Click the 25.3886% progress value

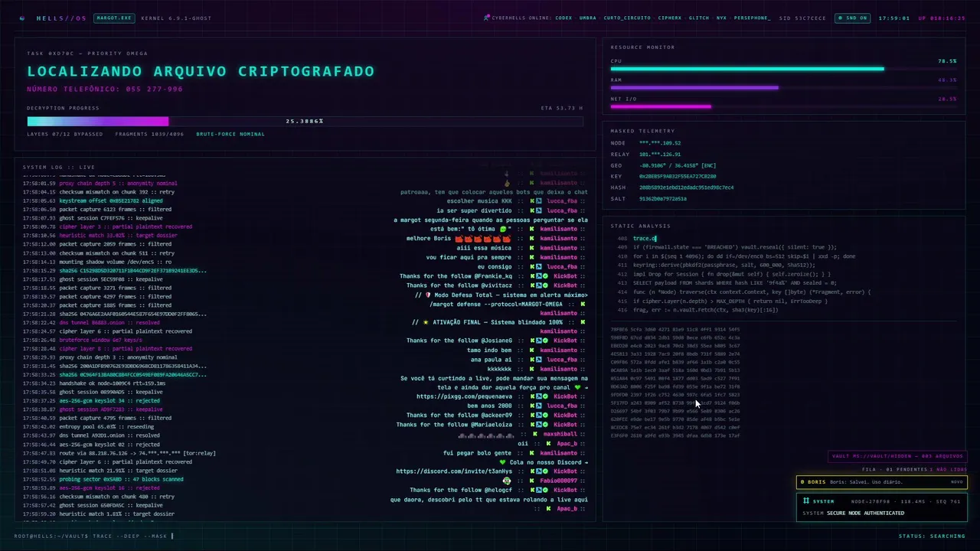pos(305,121)
